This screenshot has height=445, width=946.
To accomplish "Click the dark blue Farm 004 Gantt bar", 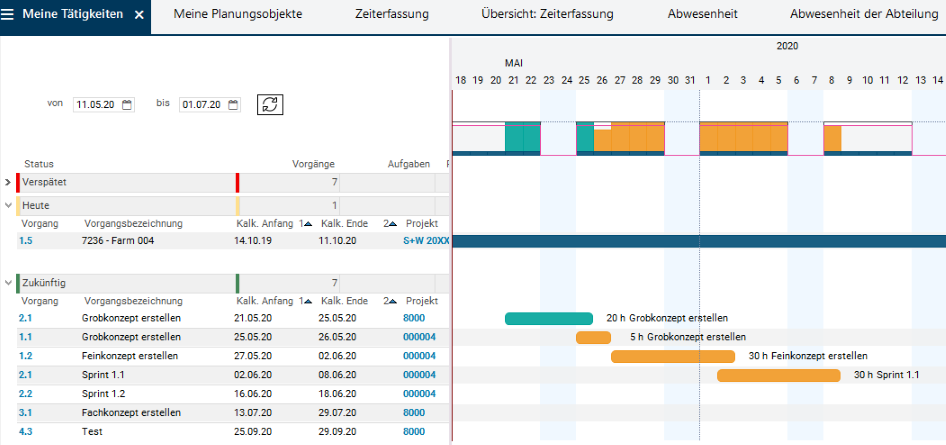I will tap(699, 241).
